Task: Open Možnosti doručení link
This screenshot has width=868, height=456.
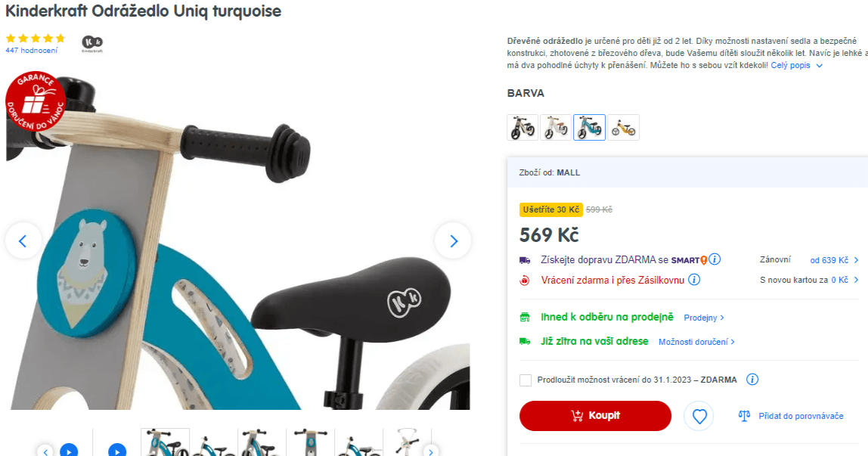Action: (696, 342)
